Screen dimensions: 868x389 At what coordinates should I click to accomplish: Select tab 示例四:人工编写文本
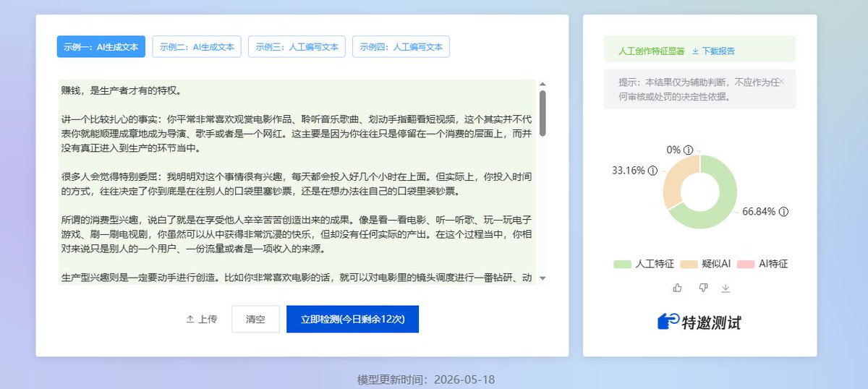click(401, 47)
